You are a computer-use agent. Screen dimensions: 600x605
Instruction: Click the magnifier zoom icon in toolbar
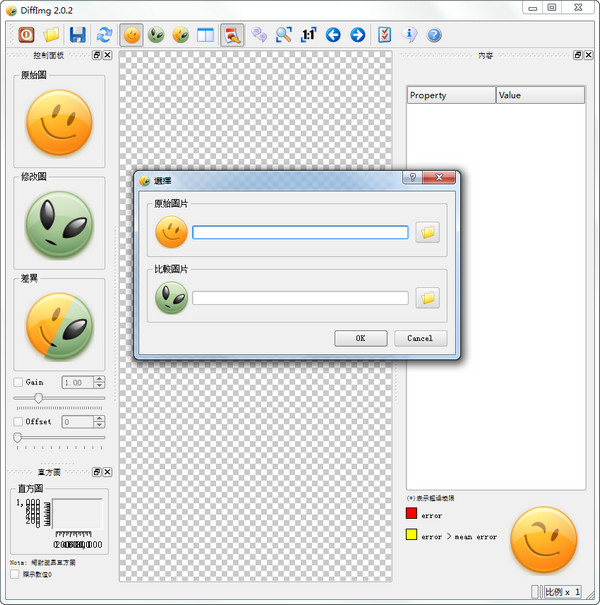point(283,35)
